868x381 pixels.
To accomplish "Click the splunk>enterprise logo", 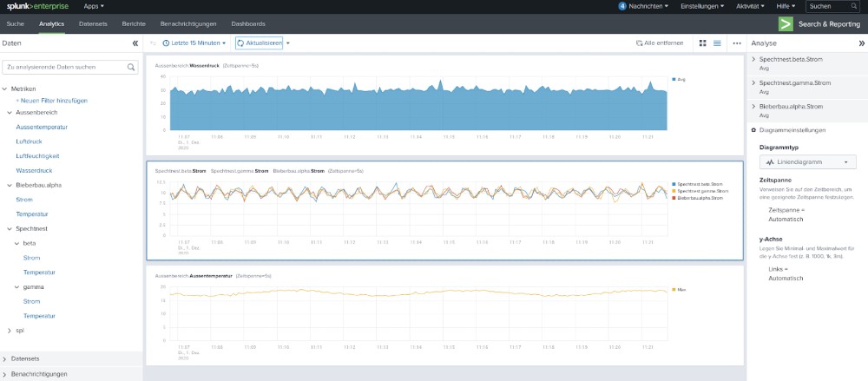I will [x=37, y=6].
